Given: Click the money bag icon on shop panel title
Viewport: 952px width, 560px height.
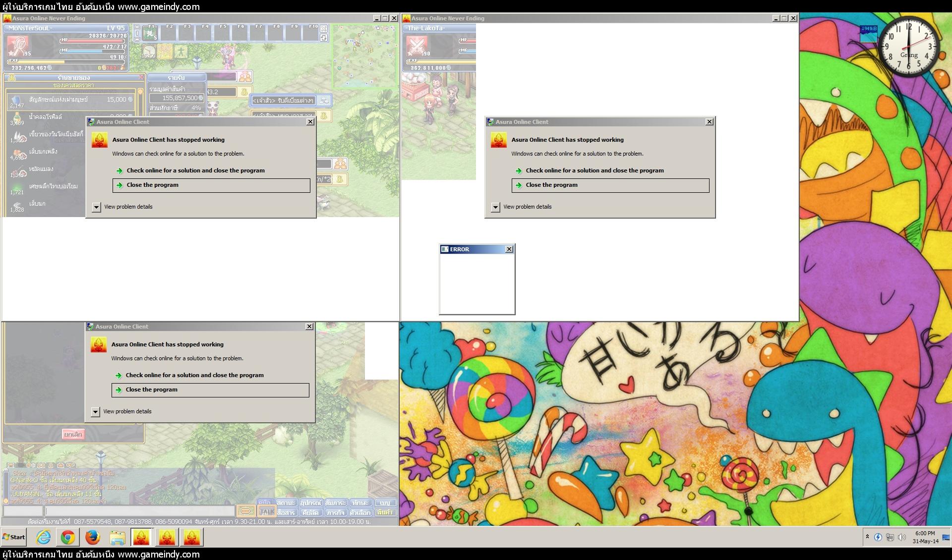Looking at the screenshot, I should (12, 78).
